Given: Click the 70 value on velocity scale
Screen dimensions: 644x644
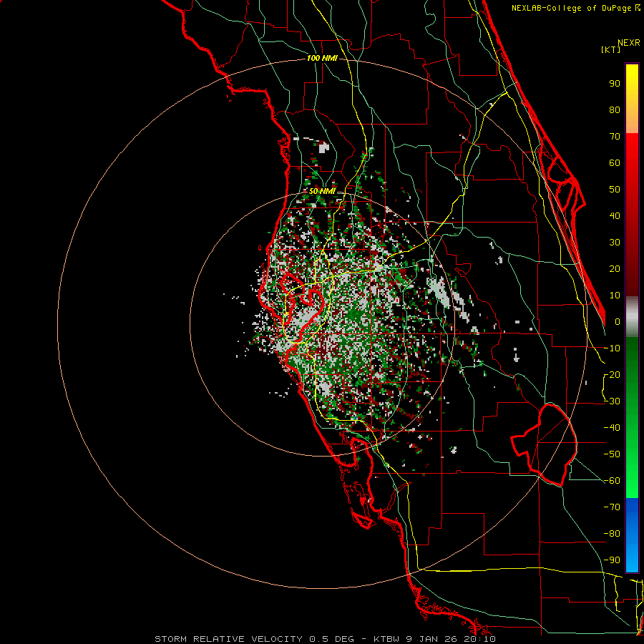Looking at the screenshot, I should coord(615,137).
